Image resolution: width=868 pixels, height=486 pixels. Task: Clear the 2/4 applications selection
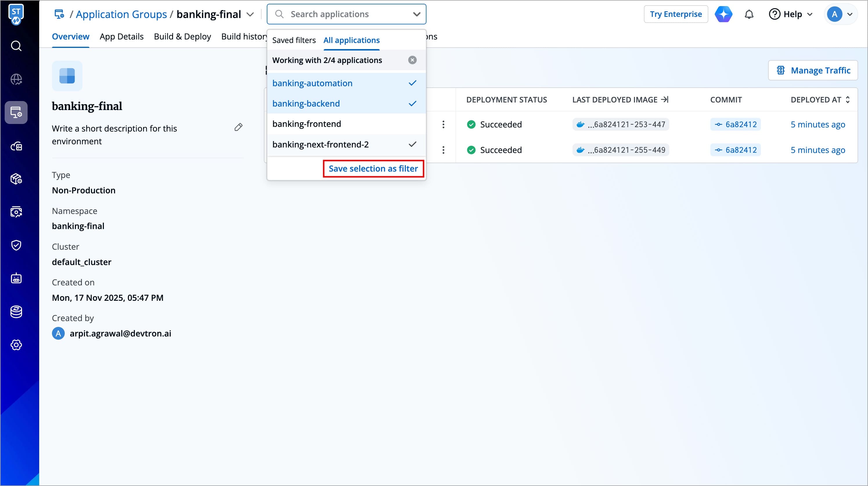point(412,60)
